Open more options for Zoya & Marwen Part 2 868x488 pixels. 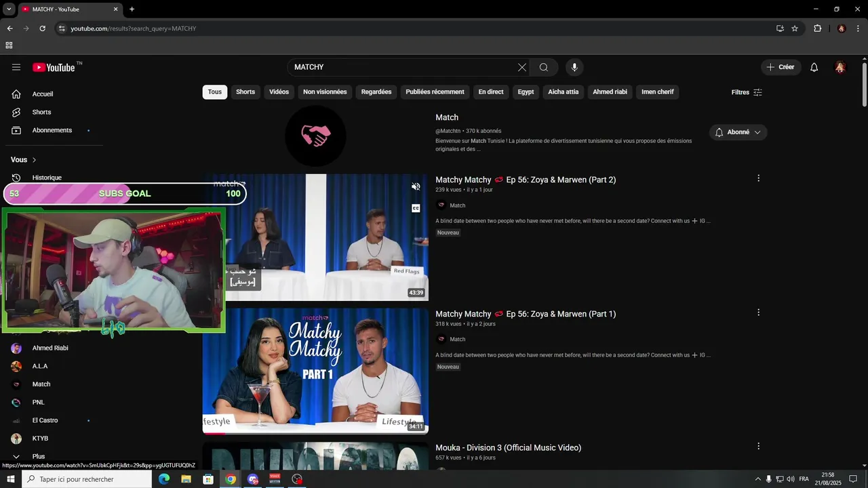[x=758, y=178]
